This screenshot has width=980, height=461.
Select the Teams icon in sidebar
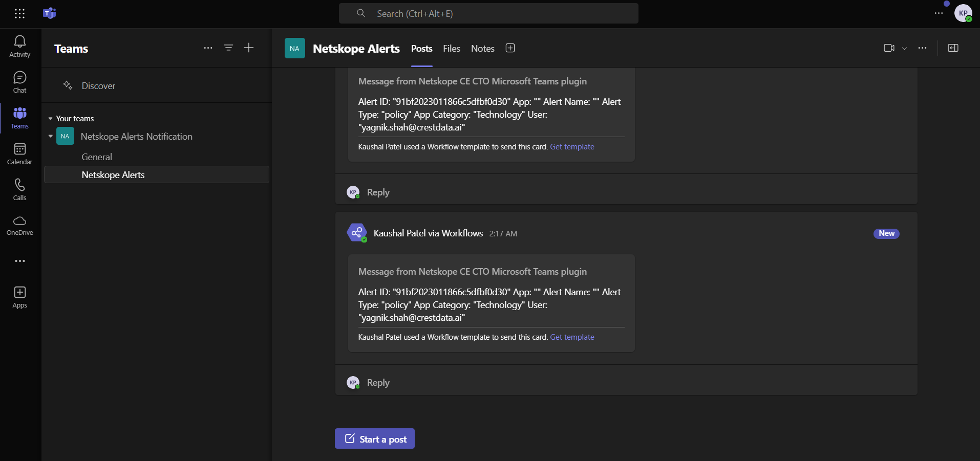tap(20, 118)
